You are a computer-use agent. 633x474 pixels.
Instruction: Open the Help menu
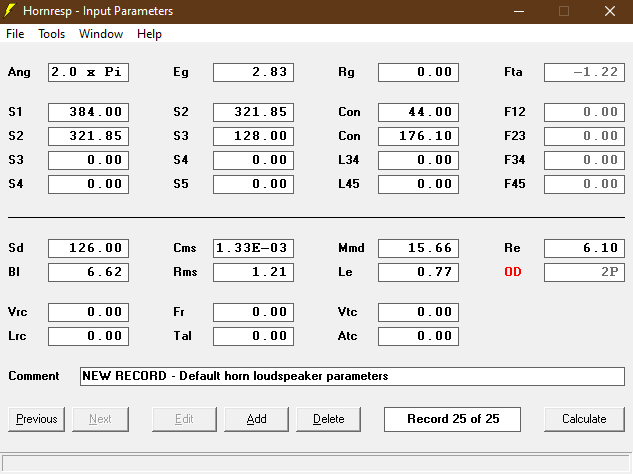(x=149, y=34)
